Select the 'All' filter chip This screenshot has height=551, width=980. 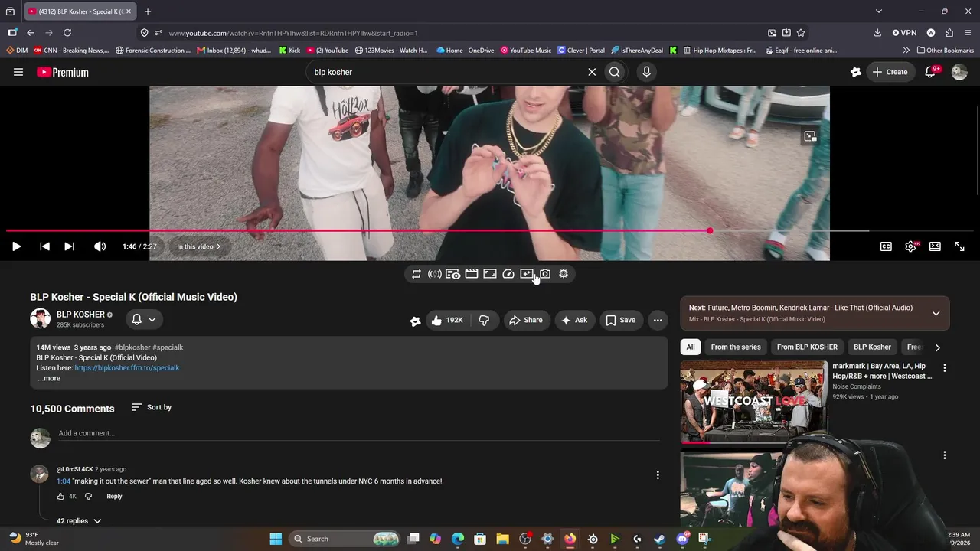tap(691, 347)
